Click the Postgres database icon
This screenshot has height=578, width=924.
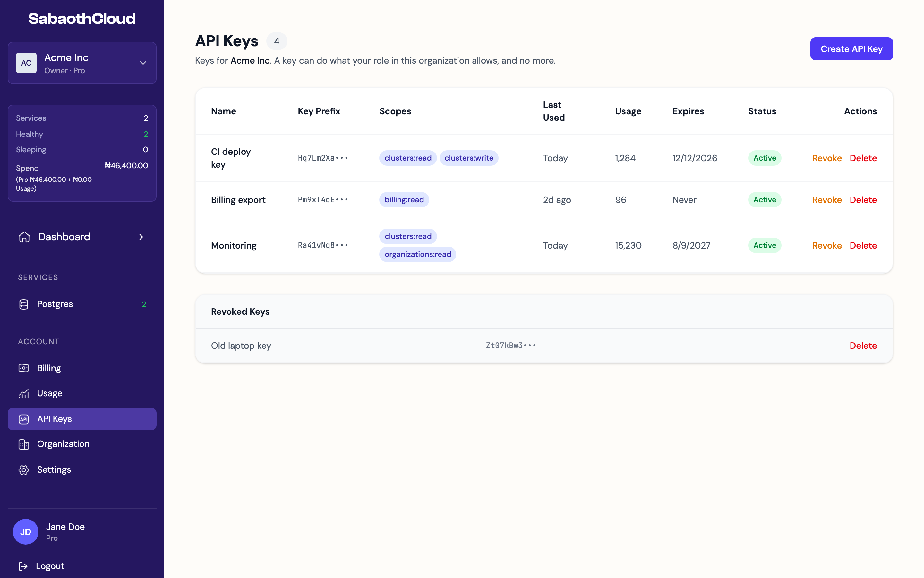24,304
